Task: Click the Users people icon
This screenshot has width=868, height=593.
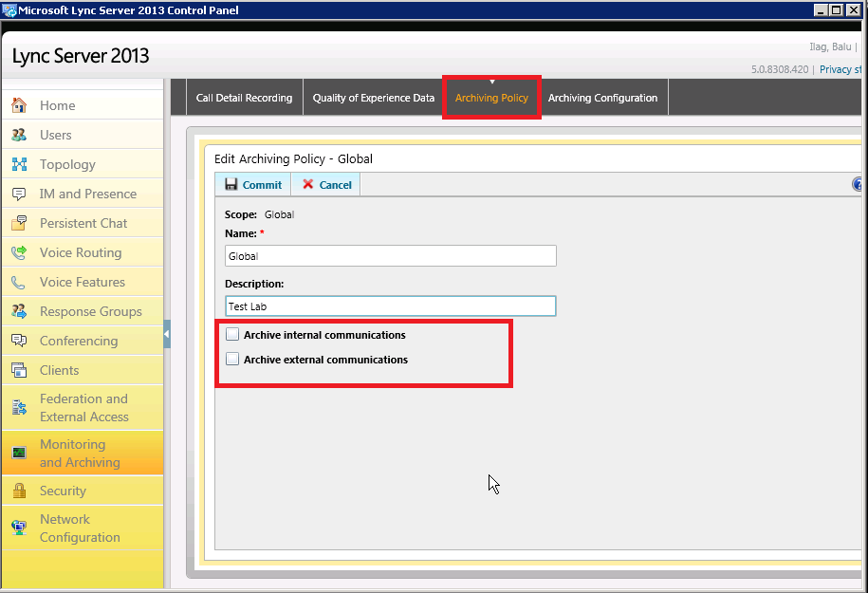Action: pos(19,135)
